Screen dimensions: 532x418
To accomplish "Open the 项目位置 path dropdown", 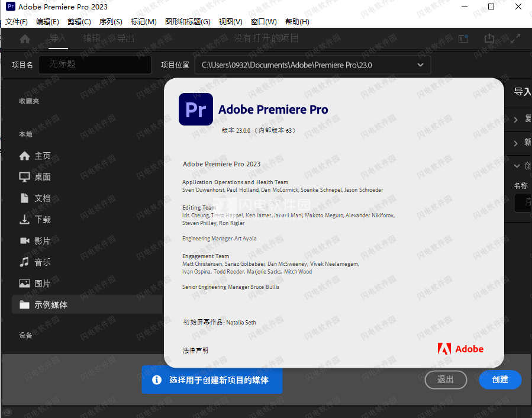I will point(312,65).
